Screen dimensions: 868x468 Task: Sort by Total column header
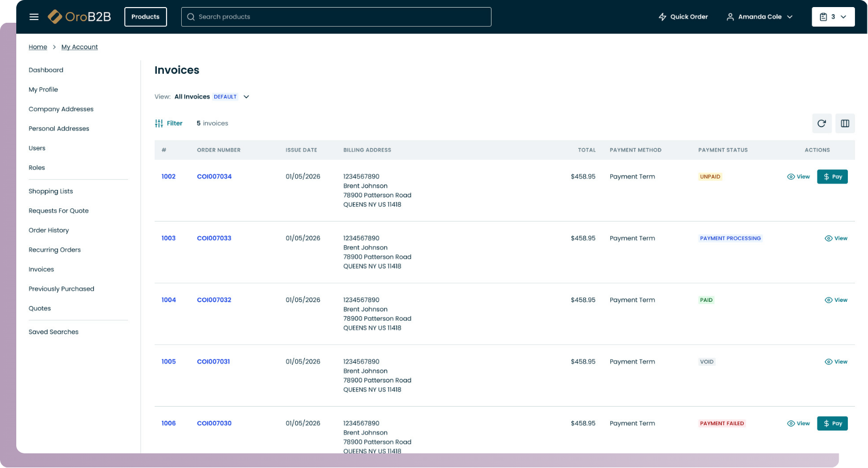586,150
